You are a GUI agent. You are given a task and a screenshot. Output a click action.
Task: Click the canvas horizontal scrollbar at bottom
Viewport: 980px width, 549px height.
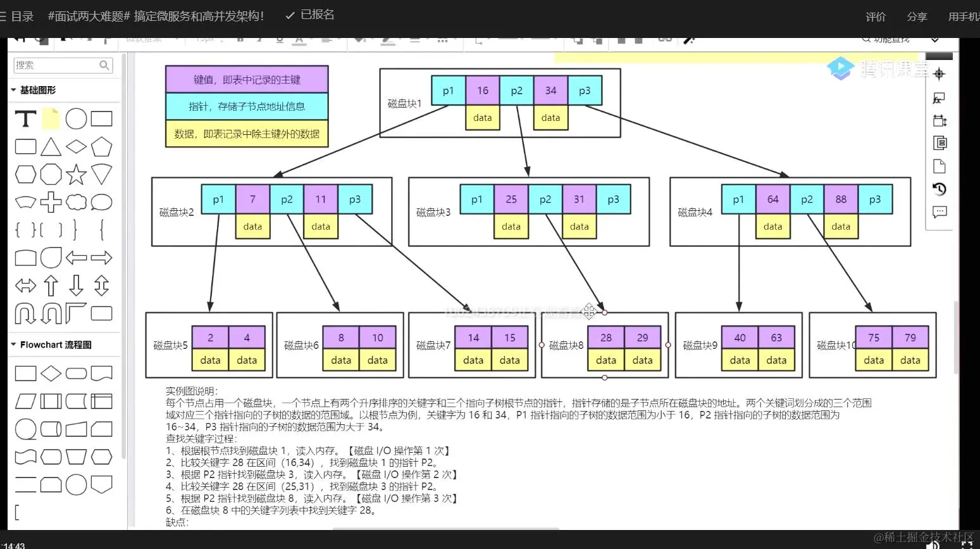pos(446,528)
